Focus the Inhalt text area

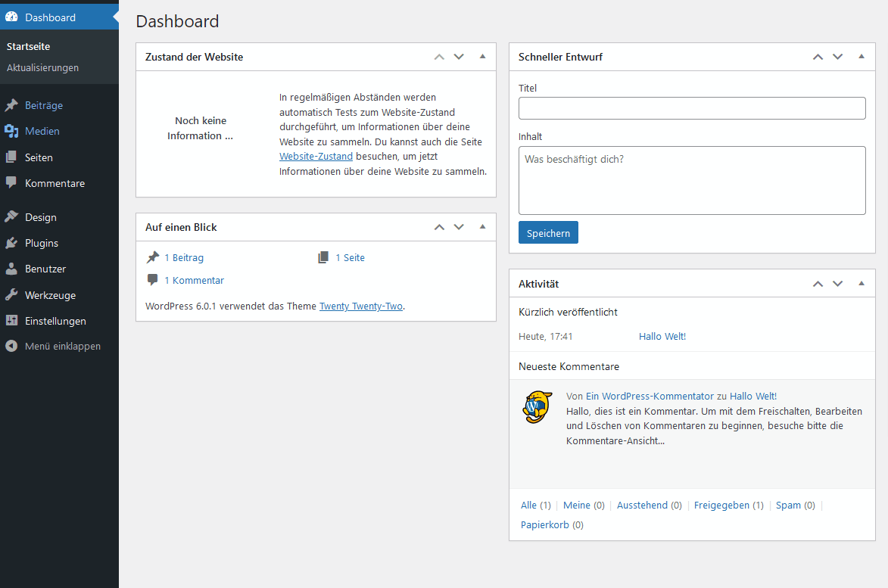click(692, 181)
